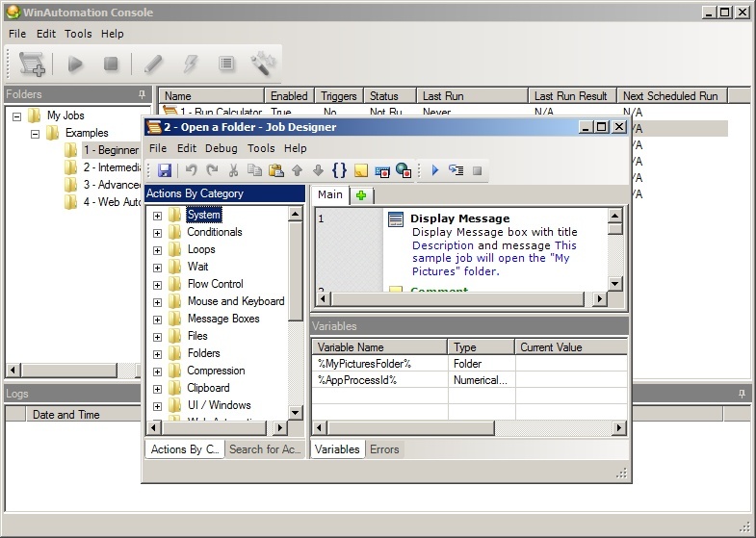Click the web recorder globe icon
This screenshot has height=538, width=756.
click(404, 170)
